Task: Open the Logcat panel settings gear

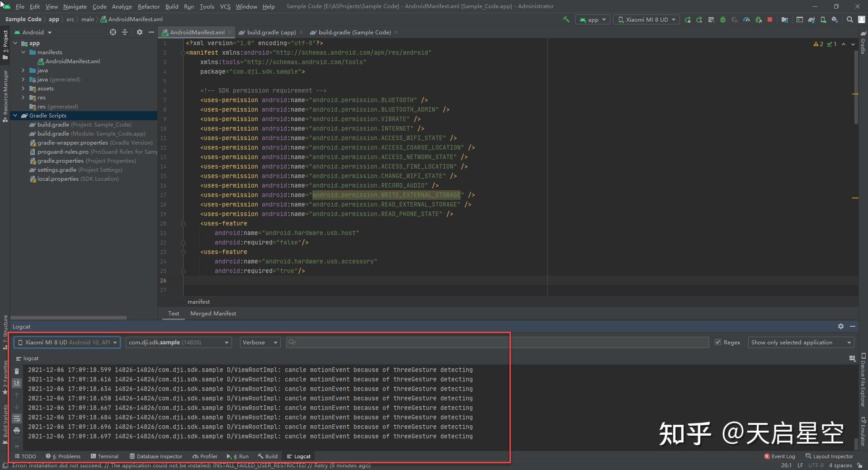Action: pos(840,326)
